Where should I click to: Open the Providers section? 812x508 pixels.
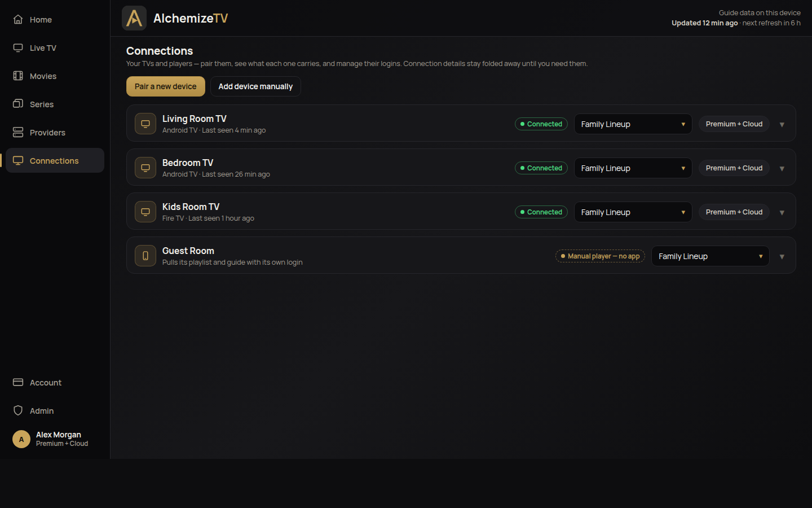click(55, 132)
